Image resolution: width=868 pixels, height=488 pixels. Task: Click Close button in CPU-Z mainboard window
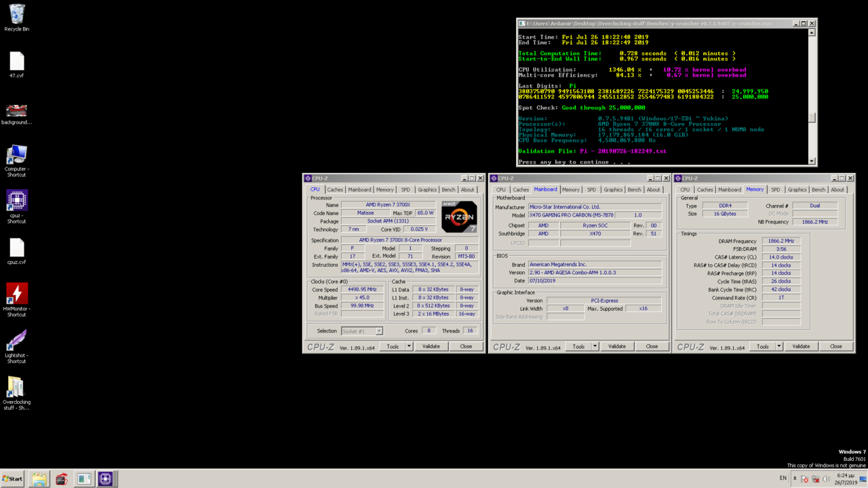pos(652,346)
